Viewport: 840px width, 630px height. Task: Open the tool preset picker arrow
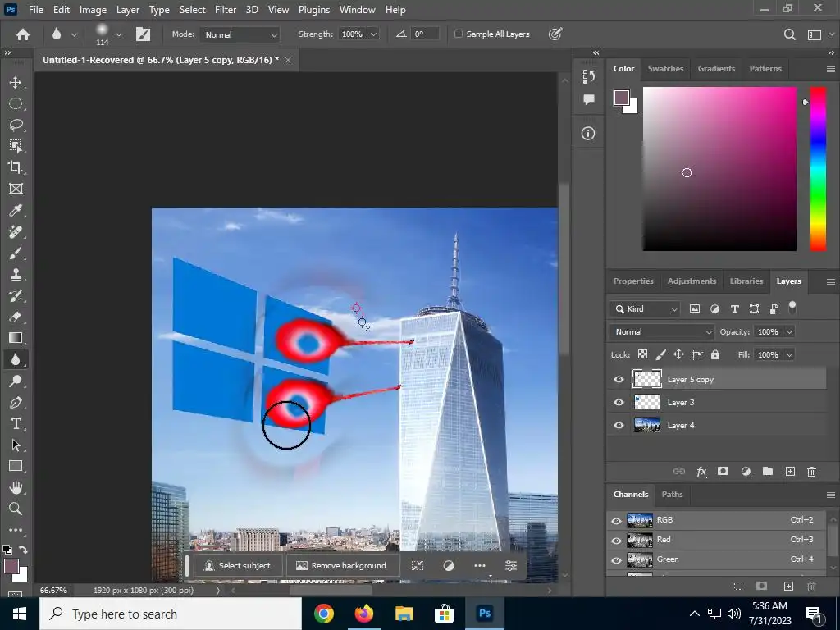74,34
